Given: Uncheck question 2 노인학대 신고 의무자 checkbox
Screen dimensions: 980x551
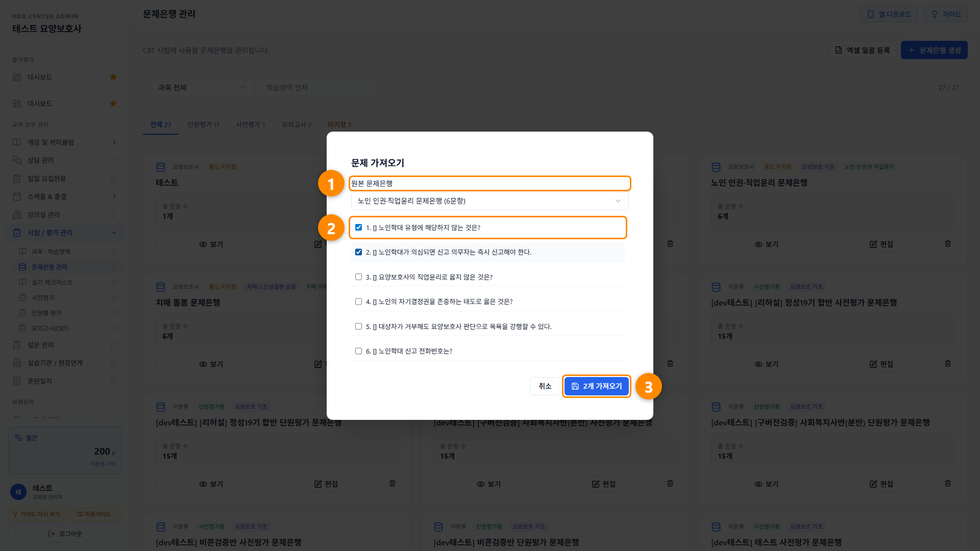Looking at the screenshot, I should point(358,252).
